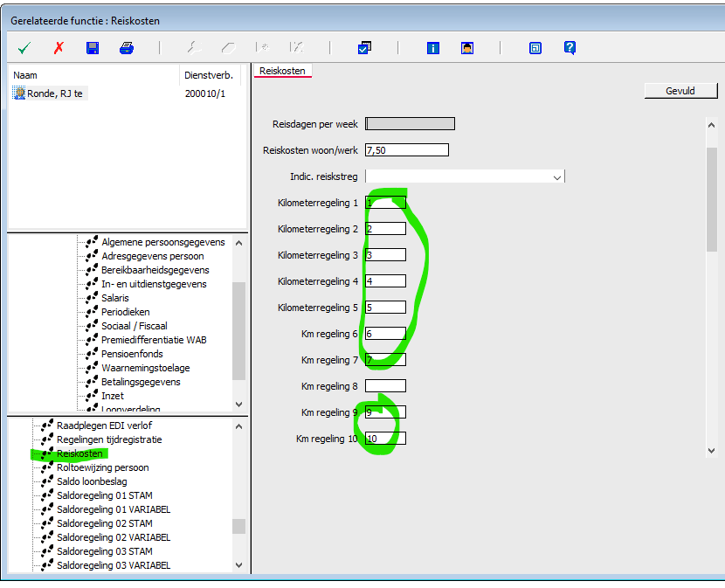Image resolution: width=725 pixels, height=588 pixels.
Task: Open Roltoewijzing persoon
Action: [x=103, y=467]
